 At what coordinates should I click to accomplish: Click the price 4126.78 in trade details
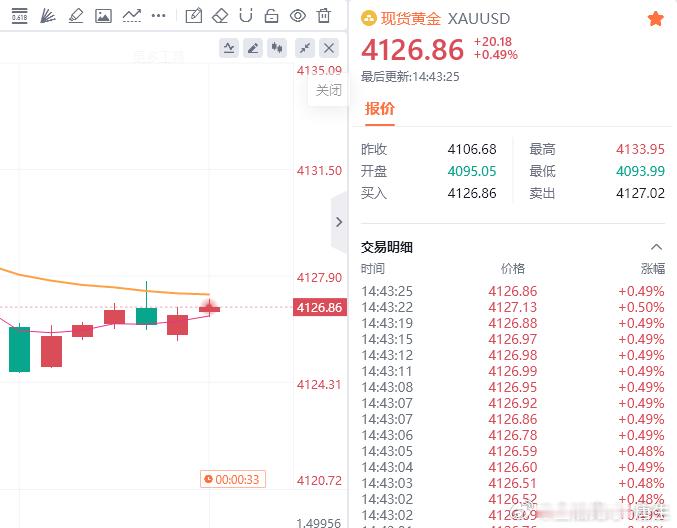click(x=513, y=435)
